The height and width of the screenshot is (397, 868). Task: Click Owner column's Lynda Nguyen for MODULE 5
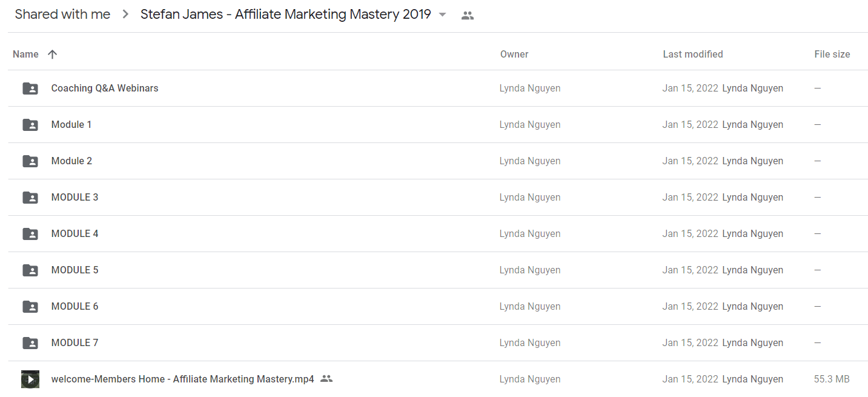pos(530,270)
